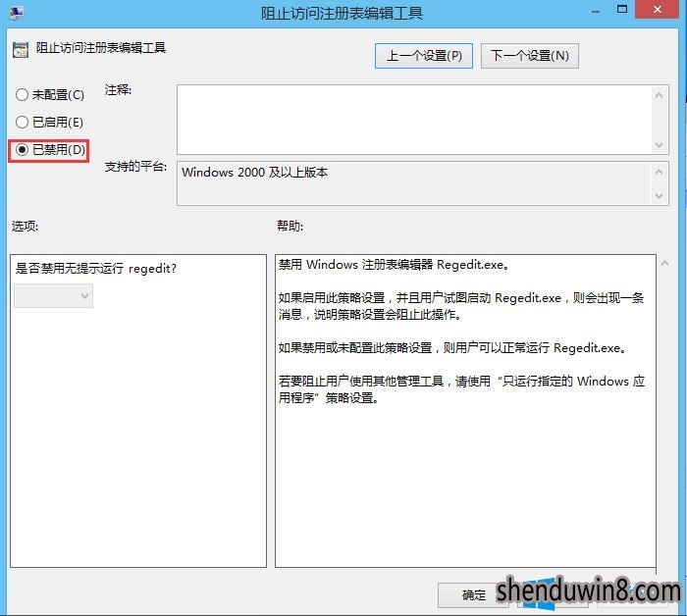Click the policy setting icon beside the title

(x=21, y=50)
